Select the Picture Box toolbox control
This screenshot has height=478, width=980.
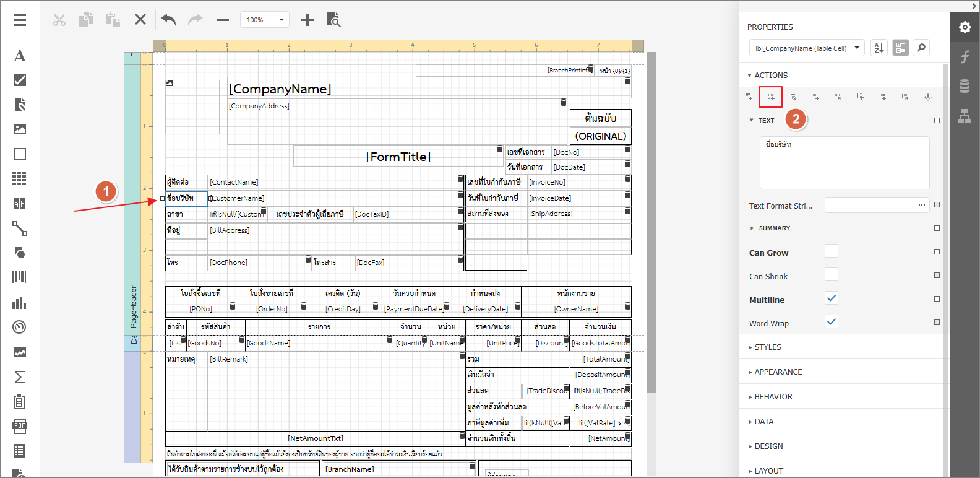click(x=20, y=129)
